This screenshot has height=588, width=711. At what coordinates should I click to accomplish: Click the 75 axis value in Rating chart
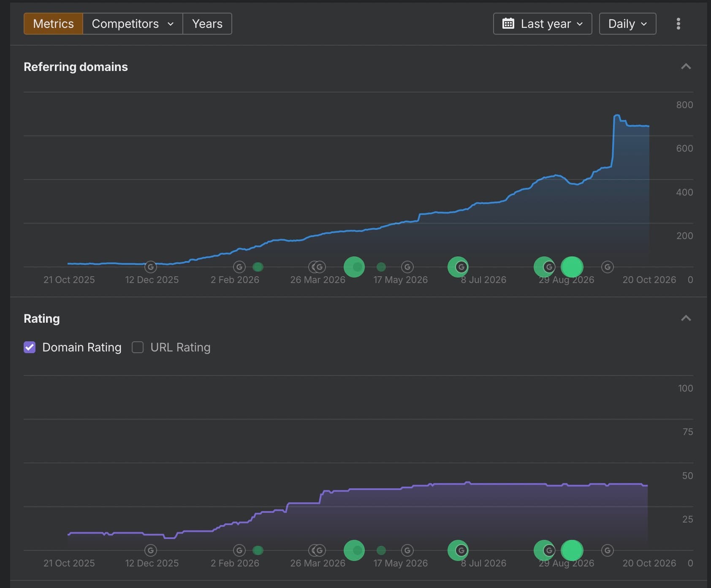(x=688, y=432)
